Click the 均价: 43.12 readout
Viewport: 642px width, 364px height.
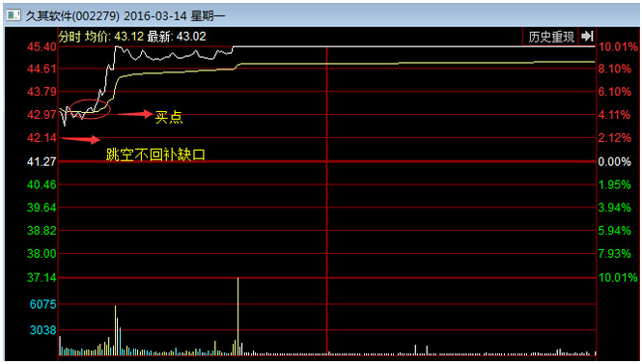click(114, 37)
